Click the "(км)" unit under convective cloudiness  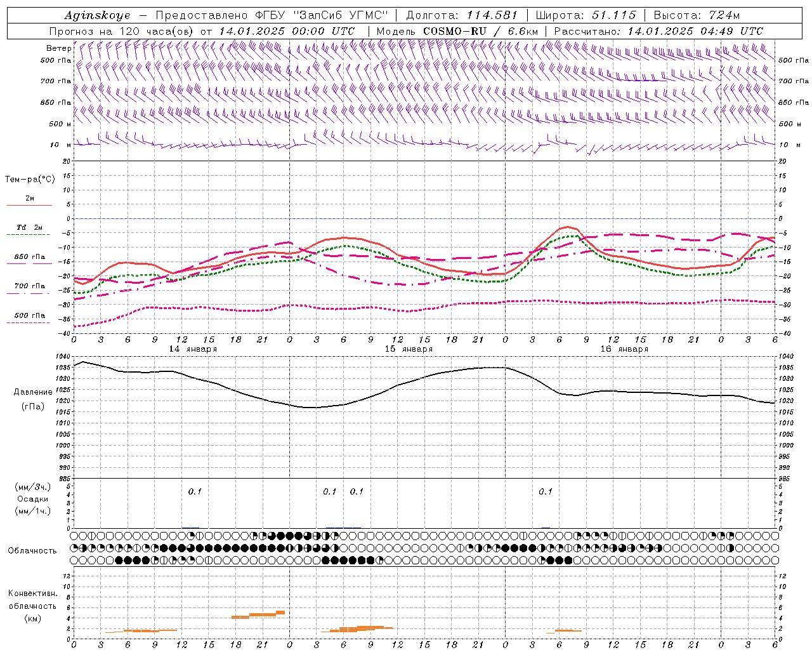(x=32, y=618)
